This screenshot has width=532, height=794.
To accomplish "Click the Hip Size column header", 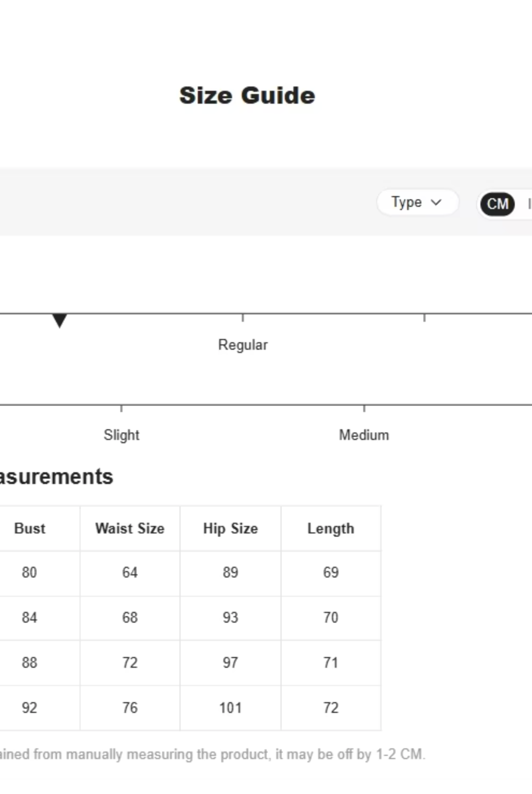I will (230, 529).
